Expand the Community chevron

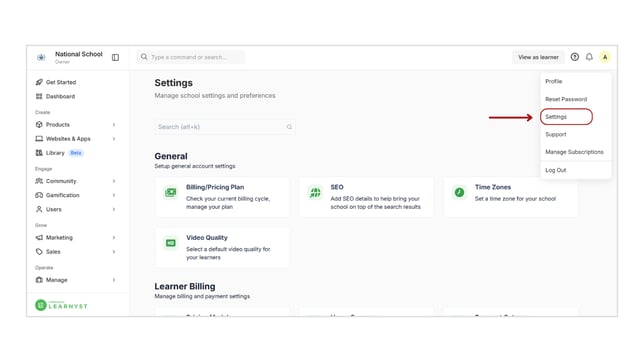click(x=114, y=181)
